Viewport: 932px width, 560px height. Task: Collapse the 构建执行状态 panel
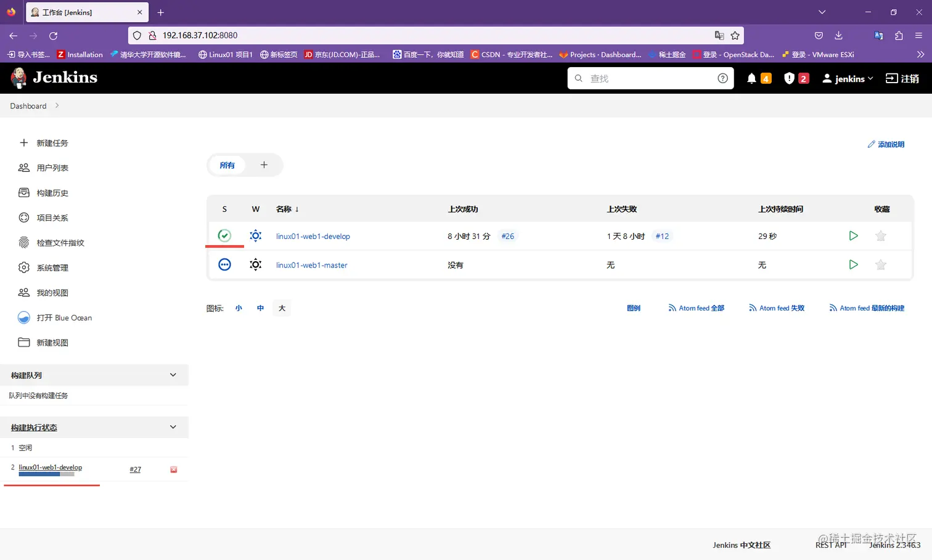click(x=173, y=427)
